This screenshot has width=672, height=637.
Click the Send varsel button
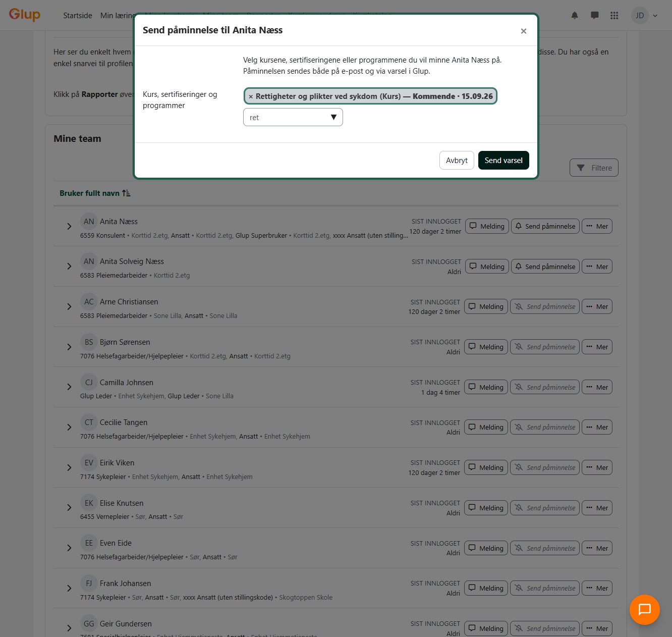pos(503,161)
